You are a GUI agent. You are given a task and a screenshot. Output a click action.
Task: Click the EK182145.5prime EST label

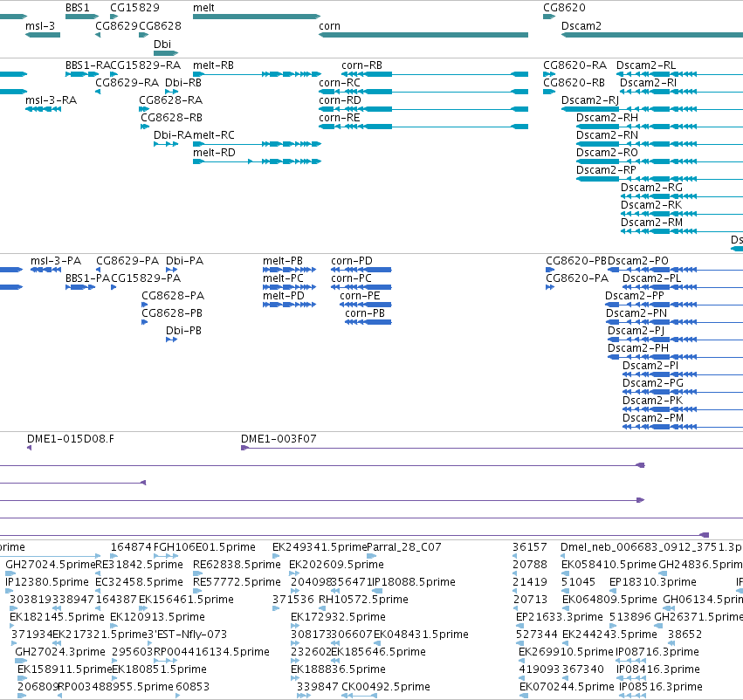[57, 617]
